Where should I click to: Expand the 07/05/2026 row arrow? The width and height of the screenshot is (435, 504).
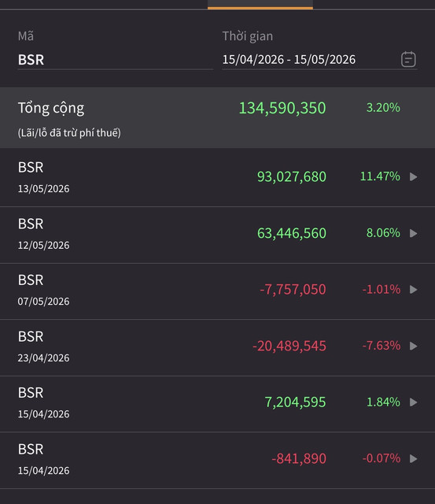414,290
